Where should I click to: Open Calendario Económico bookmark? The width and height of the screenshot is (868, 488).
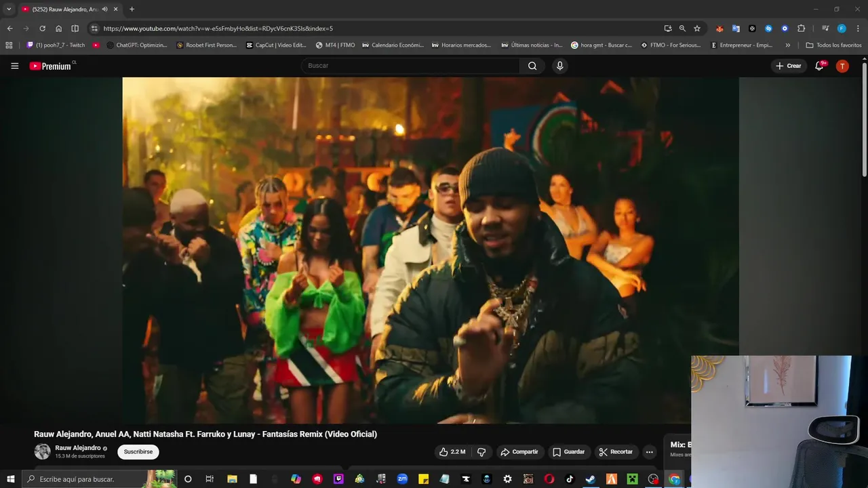pos(393,45)
